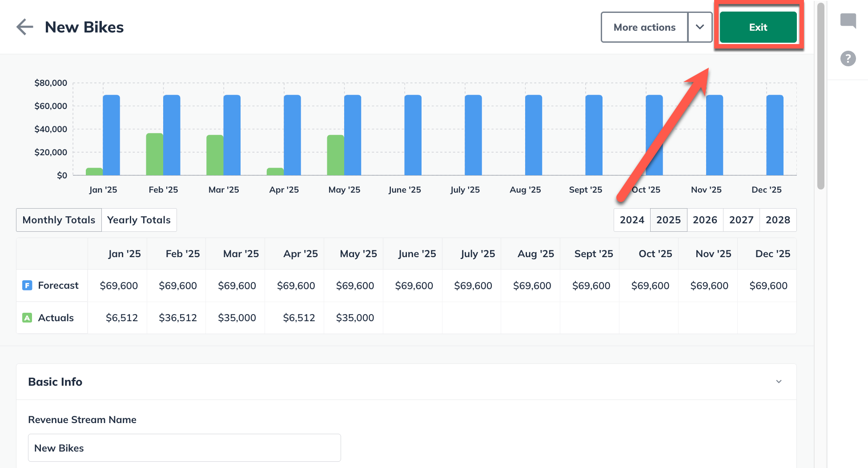Click the back arrow beside New Bikes
This screenshot has width=868, height=468.
[25, 27]
